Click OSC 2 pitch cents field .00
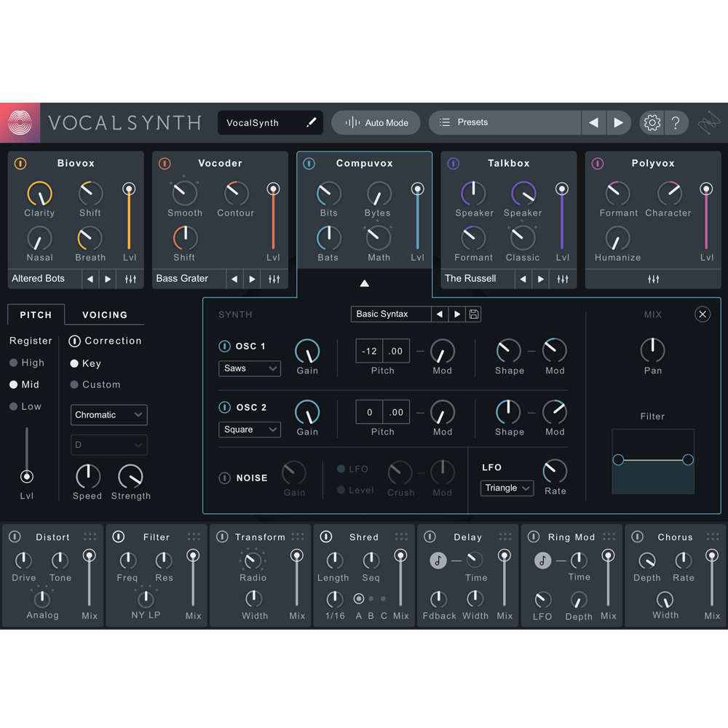 396,412
